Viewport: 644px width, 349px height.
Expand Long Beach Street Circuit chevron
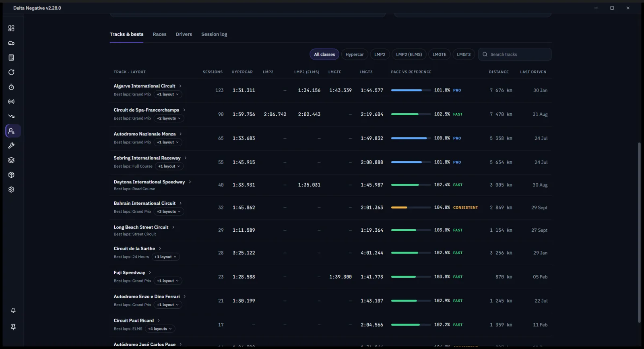tap(173, 227)
